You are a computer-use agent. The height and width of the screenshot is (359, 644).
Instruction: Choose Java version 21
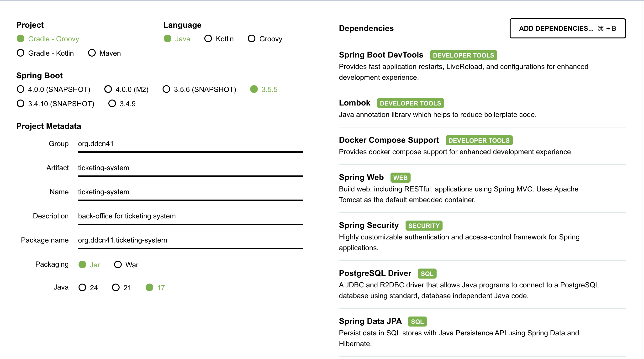click(116, 287)
